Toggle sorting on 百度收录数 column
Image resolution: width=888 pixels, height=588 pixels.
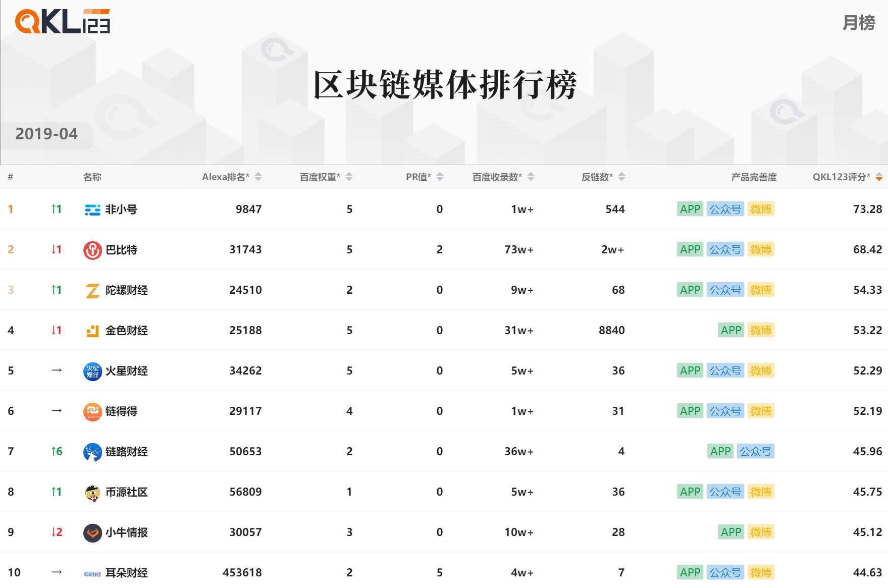531,177
